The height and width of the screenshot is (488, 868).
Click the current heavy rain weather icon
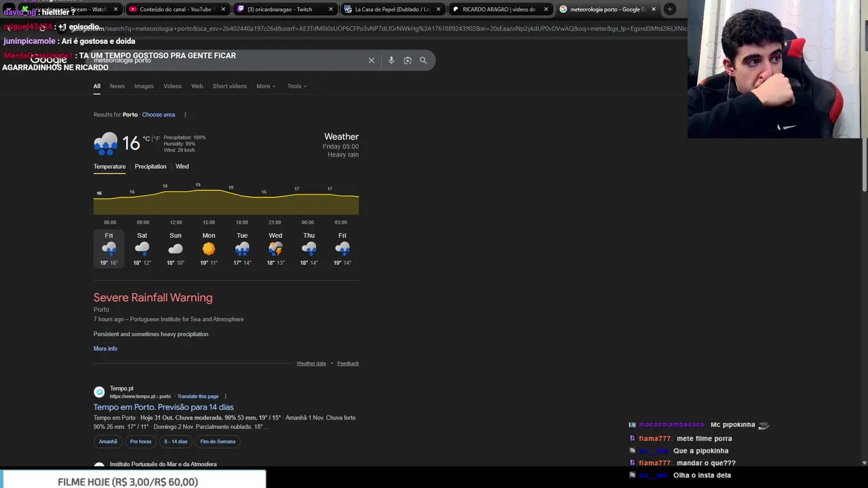tap(106, 144)
